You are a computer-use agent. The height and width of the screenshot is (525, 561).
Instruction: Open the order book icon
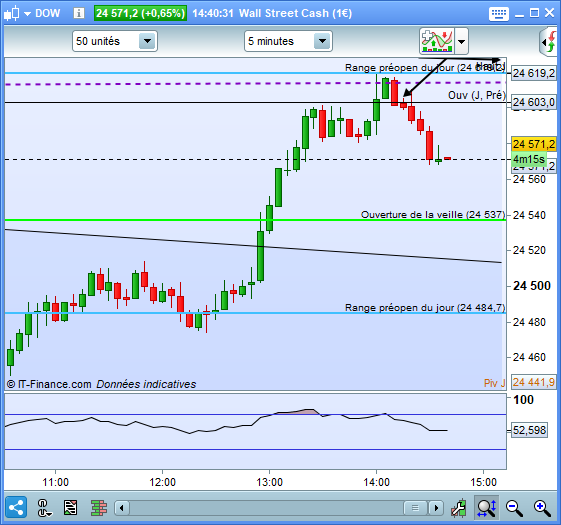(99, 508)
